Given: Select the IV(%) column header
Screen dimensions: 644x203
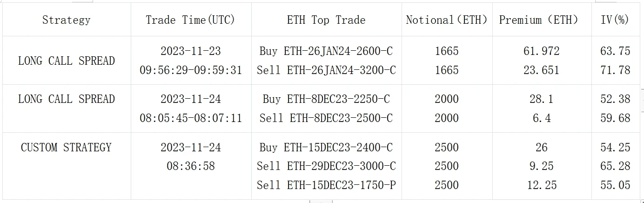Looking at the screenshot, I should click(615, 20).
